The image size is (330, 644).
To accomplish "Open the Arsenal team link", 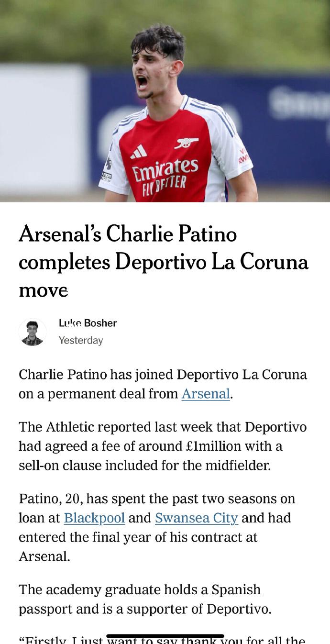I will pyautogui.click(x=206, y=394).
